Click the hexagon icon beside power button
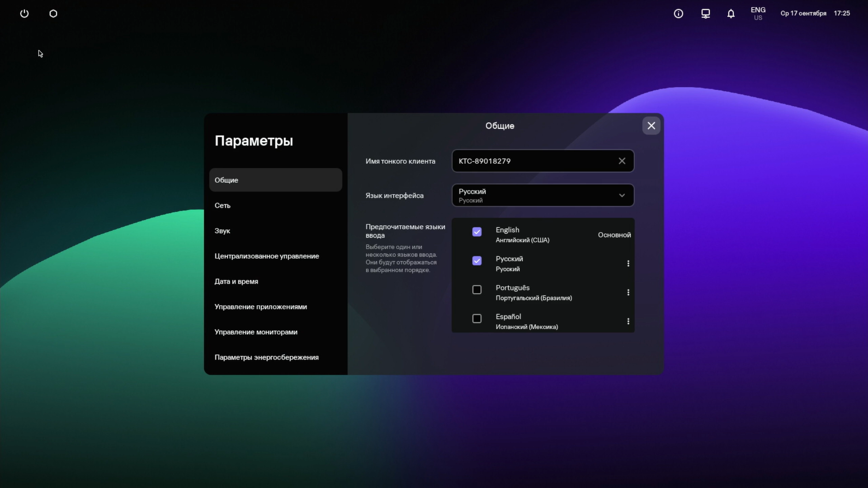 53,14
